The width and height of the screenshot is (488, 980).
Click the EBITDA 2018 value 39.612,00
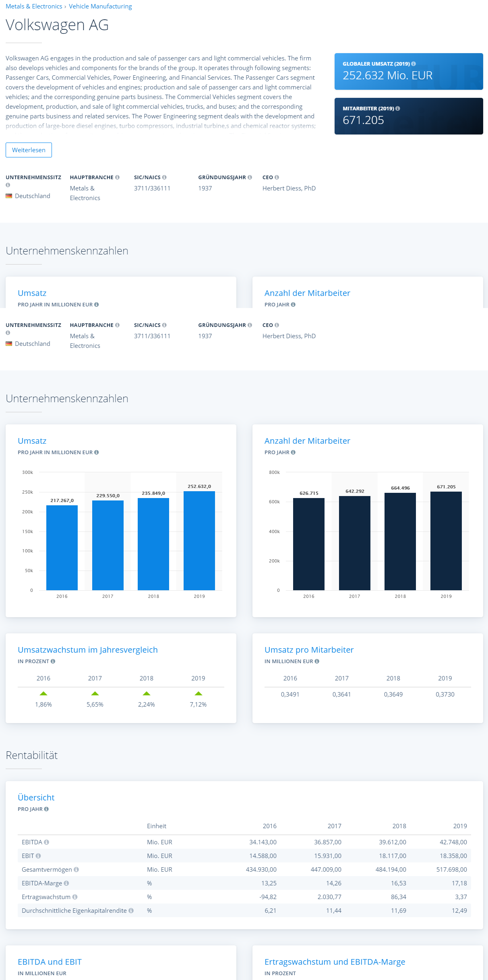pos(393,842)
